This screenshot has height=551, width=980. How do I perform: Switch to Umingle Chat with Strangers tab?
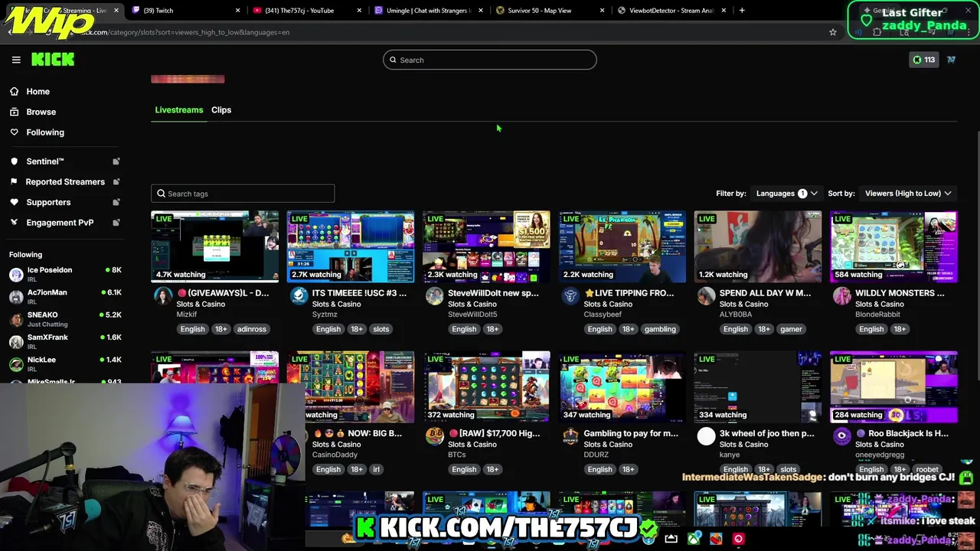430,11
